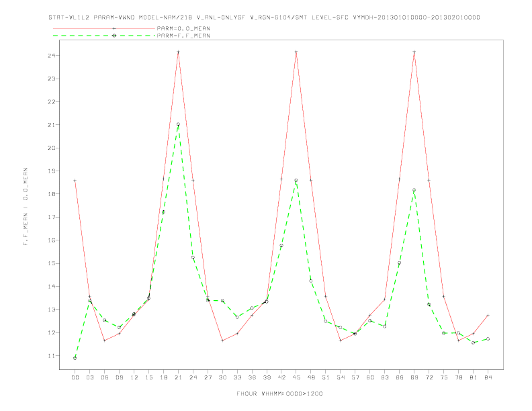Click y-axis tick label 21

[51, 125]
